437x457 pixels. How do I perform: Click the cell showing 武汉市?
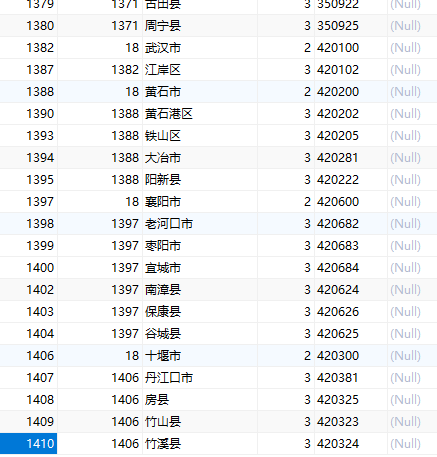pos(200,48)
